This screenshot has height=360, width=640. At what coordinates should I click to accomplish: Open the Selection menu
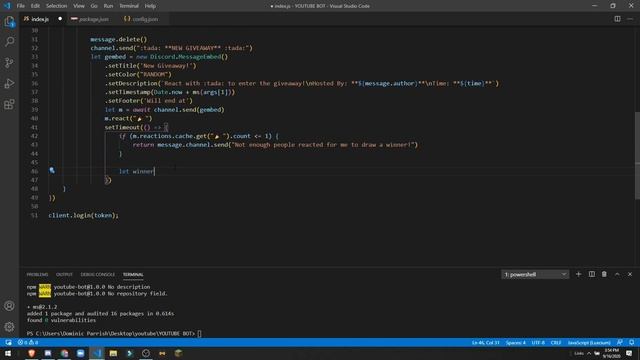coord(56,6)
